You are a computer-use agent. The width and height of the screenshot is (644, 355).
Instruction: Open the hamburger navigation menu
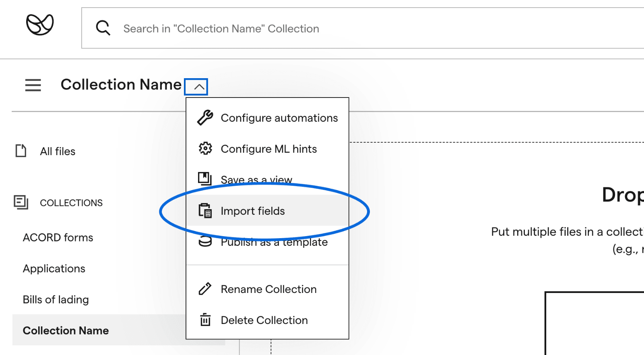pos(33,85)
